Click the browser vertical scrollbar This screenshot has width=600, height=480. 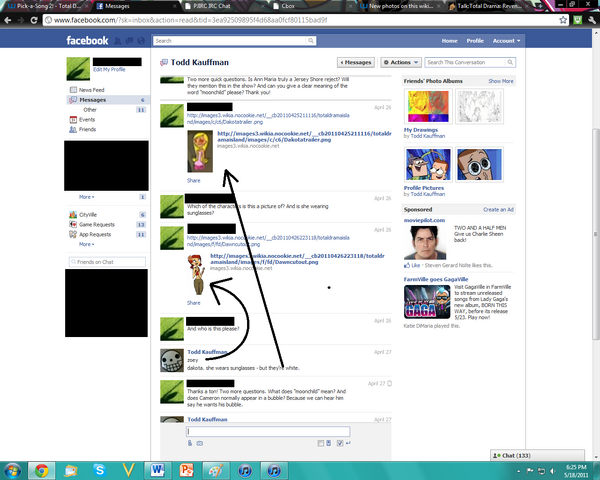[596, 233]
